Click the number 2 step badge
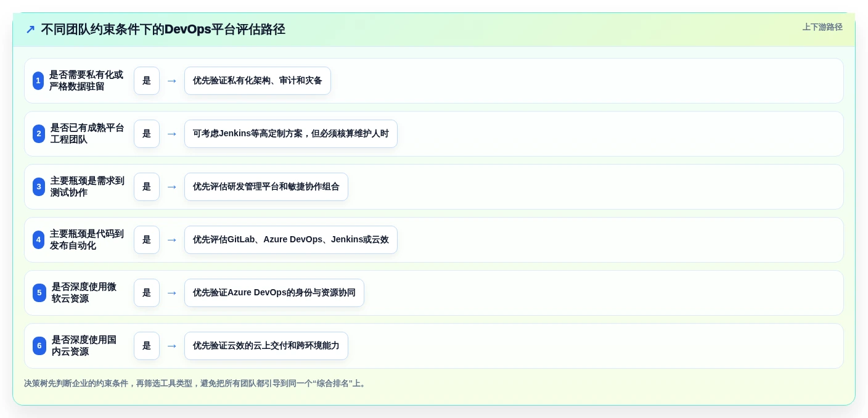Screen dimensions: 868x418 pos(39,134)
